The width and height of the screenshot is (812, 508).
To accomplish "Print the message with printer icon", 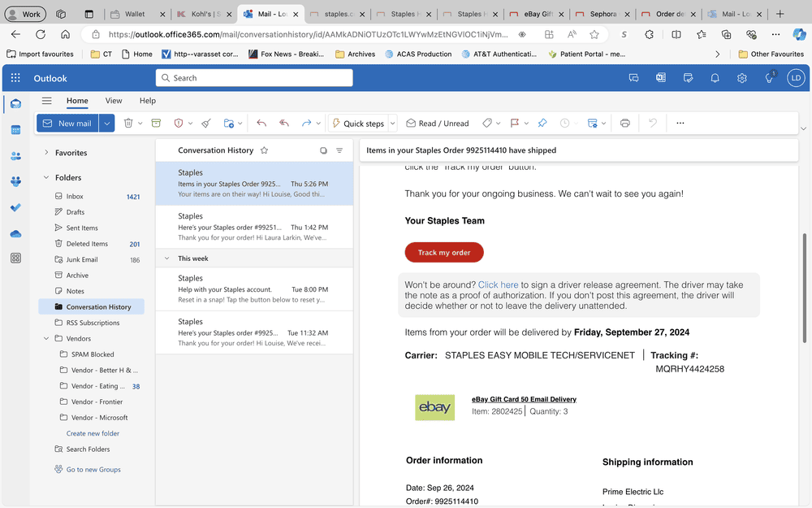I will (625, 124).
